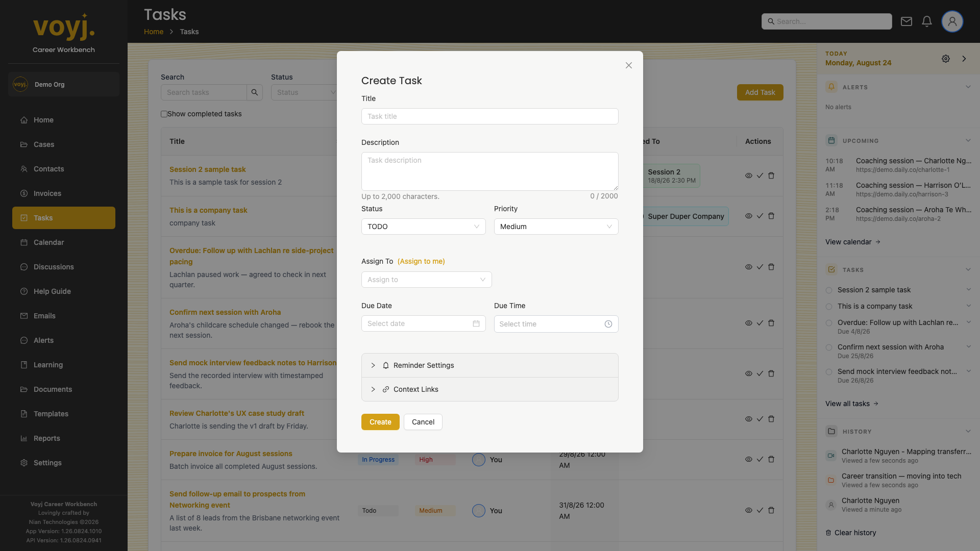Expand Context Links section
This screenshot has width=980, height=551.
click(x=490, y=389)
